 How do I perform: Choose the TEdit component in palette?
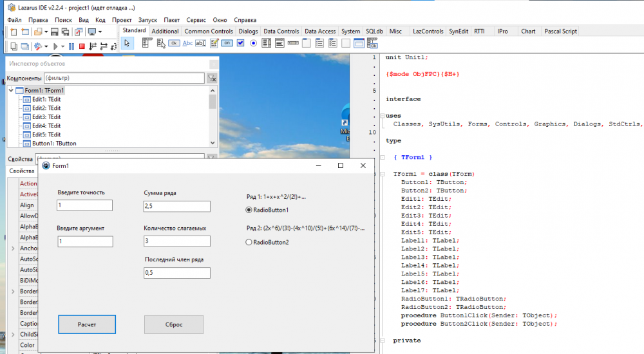(201, 43)
